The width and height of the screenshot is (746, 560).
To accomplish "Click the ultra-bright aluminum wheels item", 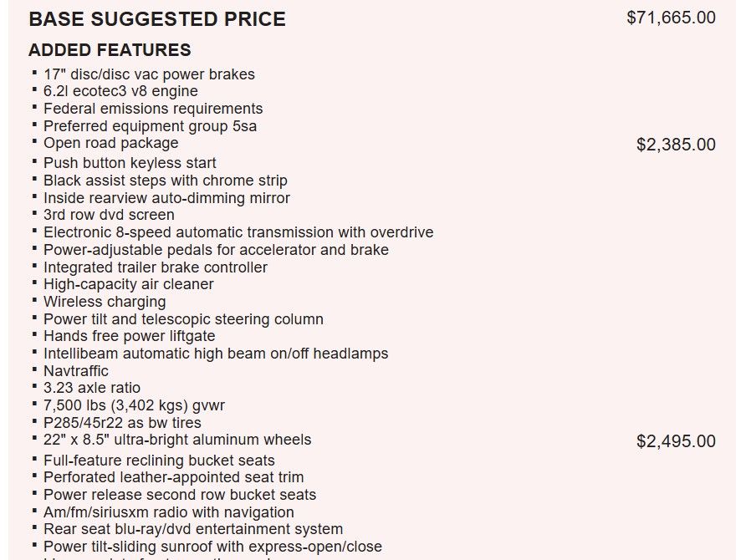I will (x=177, y=440).
